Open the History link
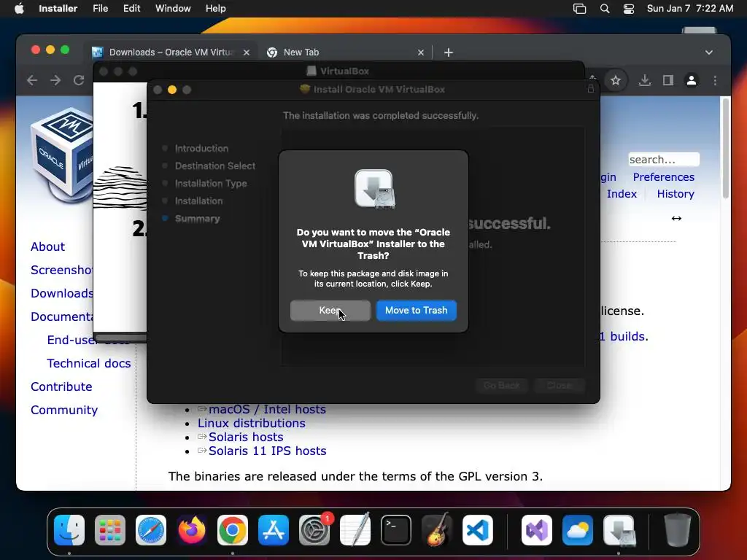Screen dimensions: 747x560 tap(676, 194)
